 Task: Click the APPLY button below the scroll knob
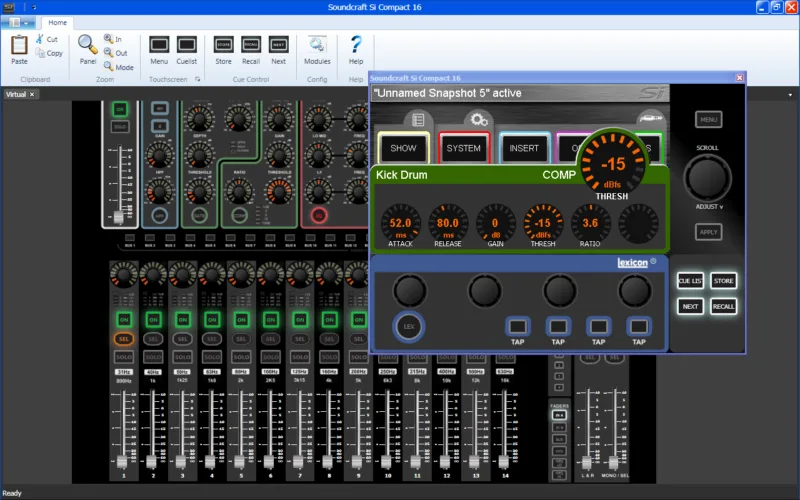(x=708, y=232)
